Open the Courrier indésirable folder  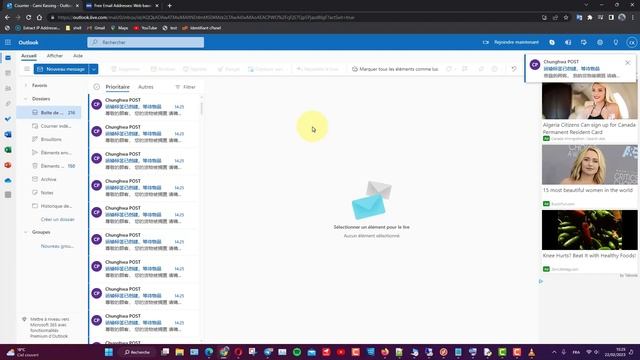point(49,126)
